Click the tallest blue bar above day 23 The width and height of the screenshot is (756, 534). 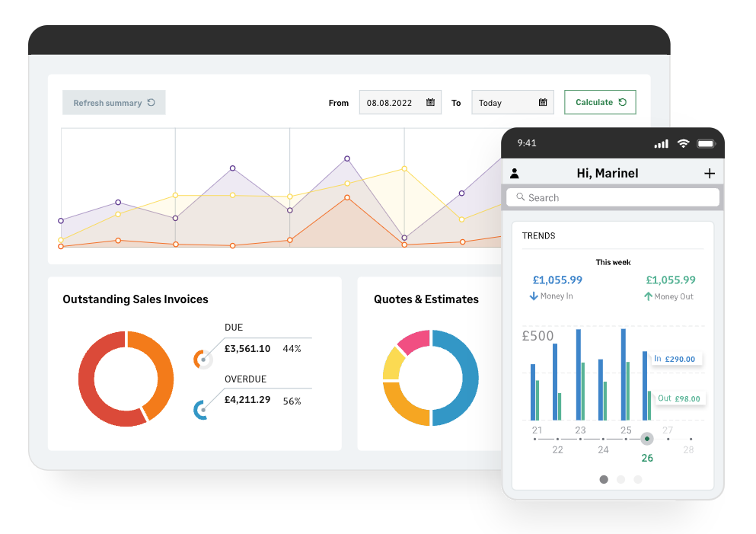[578, 374]
